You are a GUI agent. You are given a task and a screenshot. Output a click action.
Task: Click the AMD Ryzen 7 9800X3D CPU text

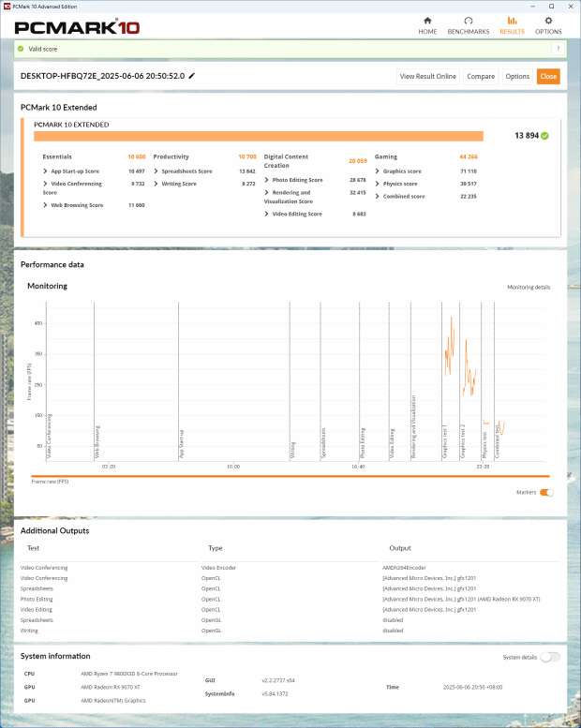tap(129, 674)
